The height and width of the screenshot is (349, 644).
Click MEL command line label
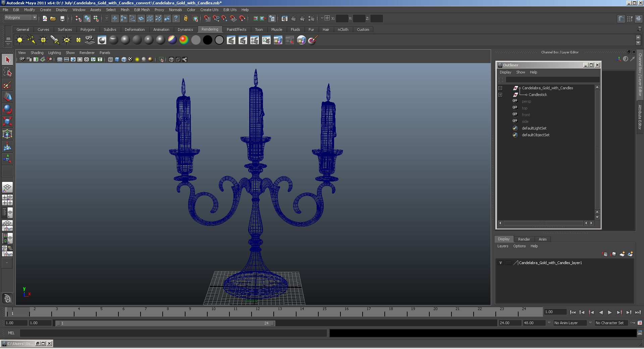coord(11,333)
